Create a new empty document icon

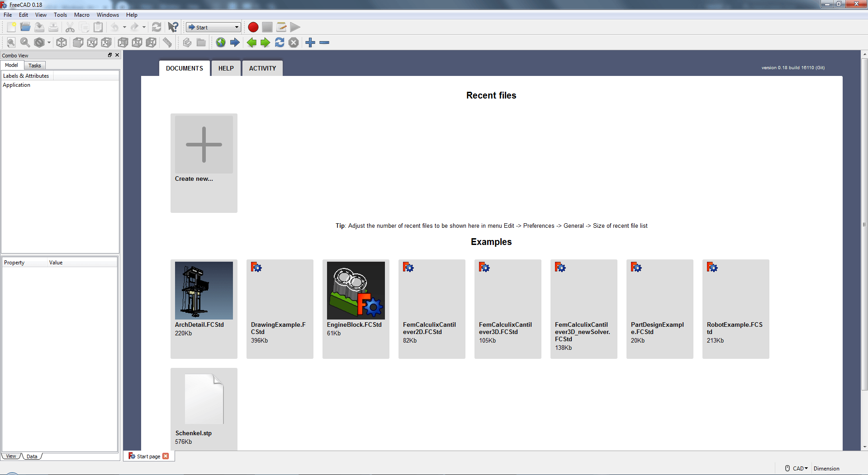point(11,27)
